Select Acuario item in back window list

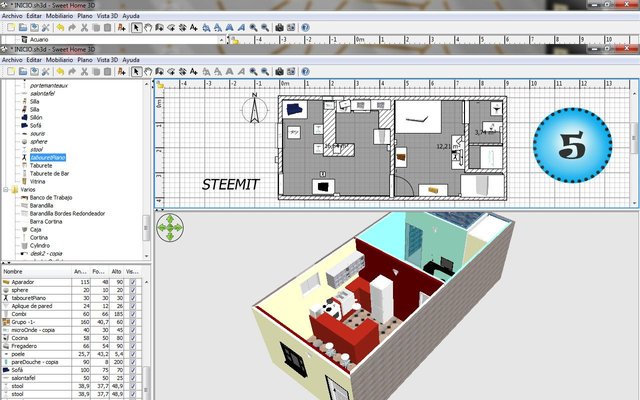(39, 40)
